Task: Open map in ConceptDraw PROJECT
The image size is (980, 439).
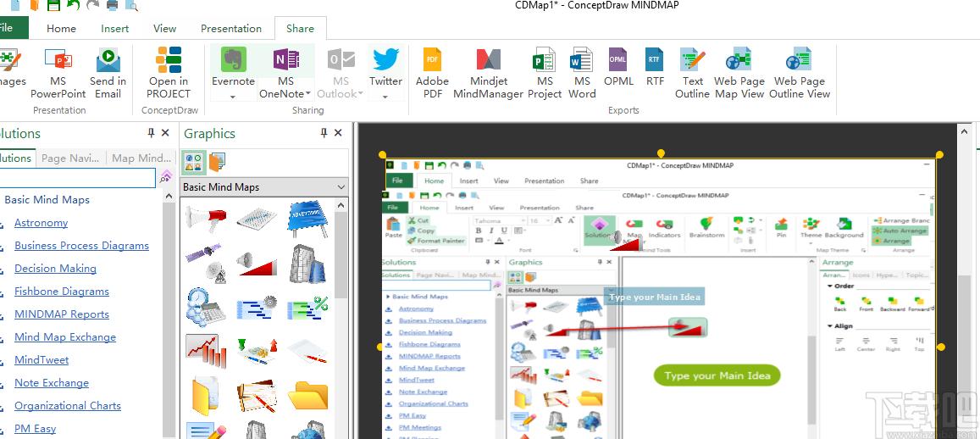Action: point(168,73)
